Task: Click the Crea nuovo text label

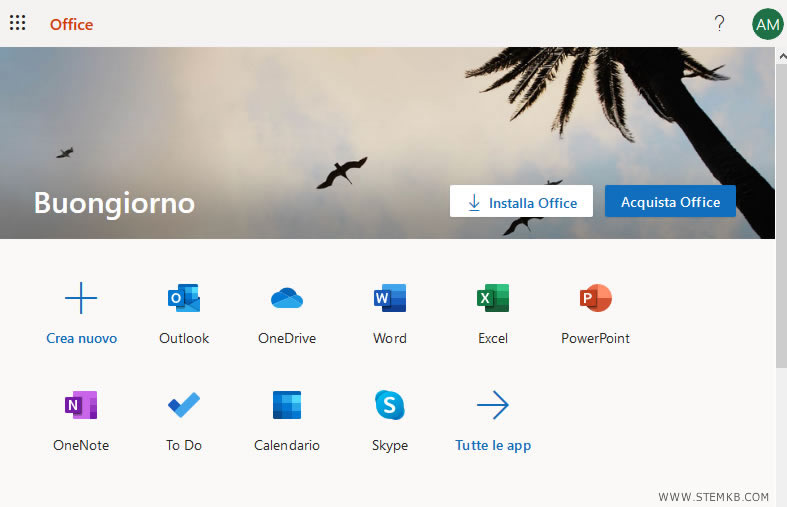Action: 81,339
